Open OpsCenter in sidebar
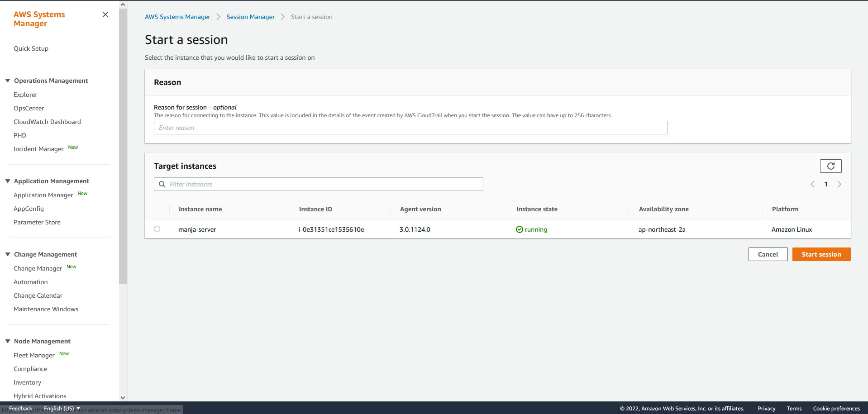The height and width of the screenshot is (414, 868). point(29,108)
